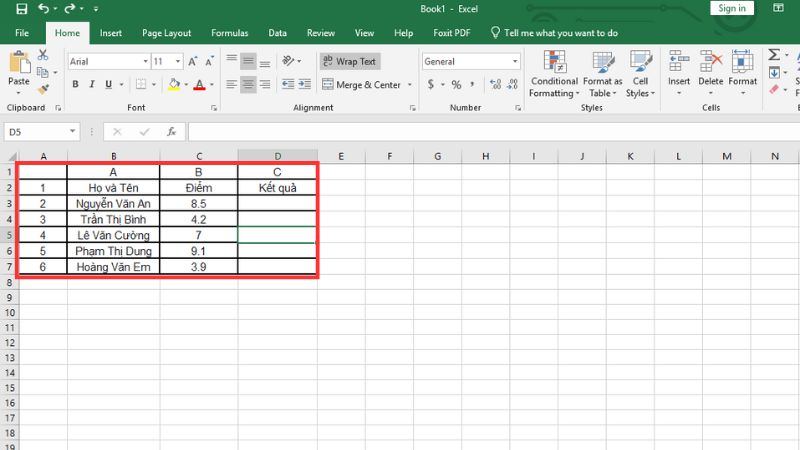Toggle Bold formatting
This screenshot has height=450, width=800.
(x=76, y=85)
